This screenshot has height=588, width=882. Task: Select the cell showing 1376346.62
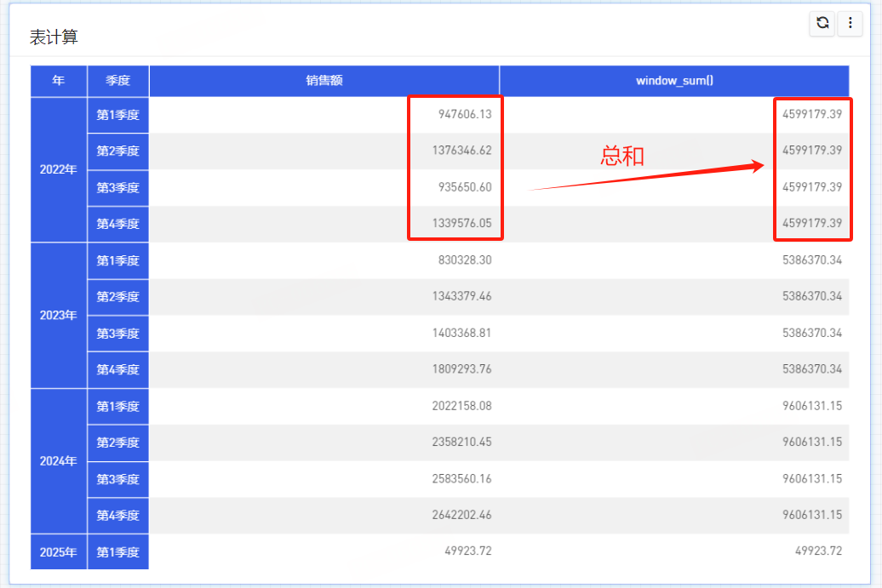click(461, 151)
